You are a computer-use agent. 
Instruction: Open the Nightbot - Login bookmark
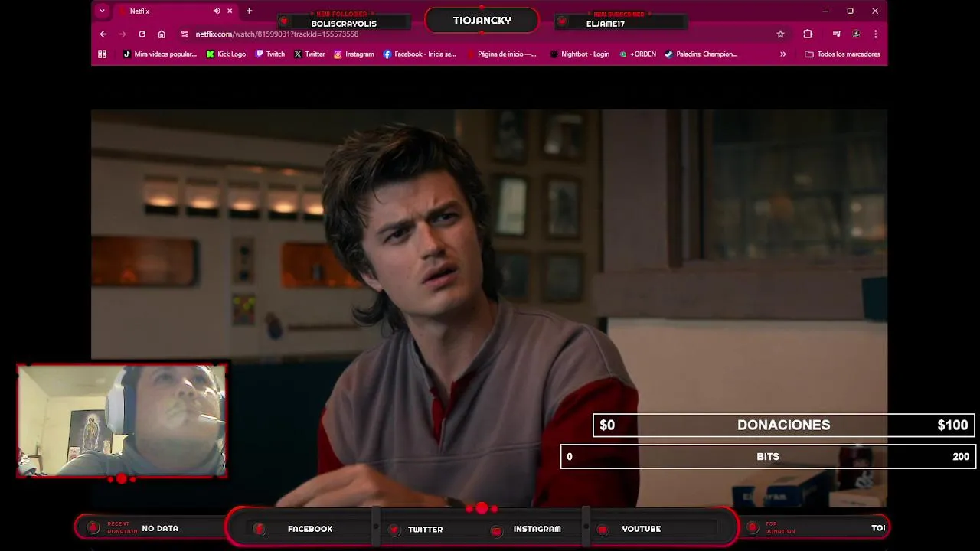580,54
